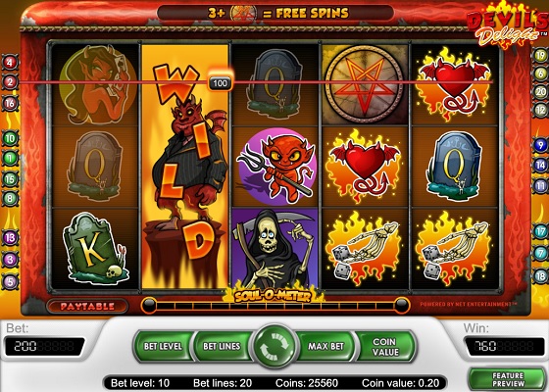
Task: Click the Bet Level button
Action: point(163,346)
